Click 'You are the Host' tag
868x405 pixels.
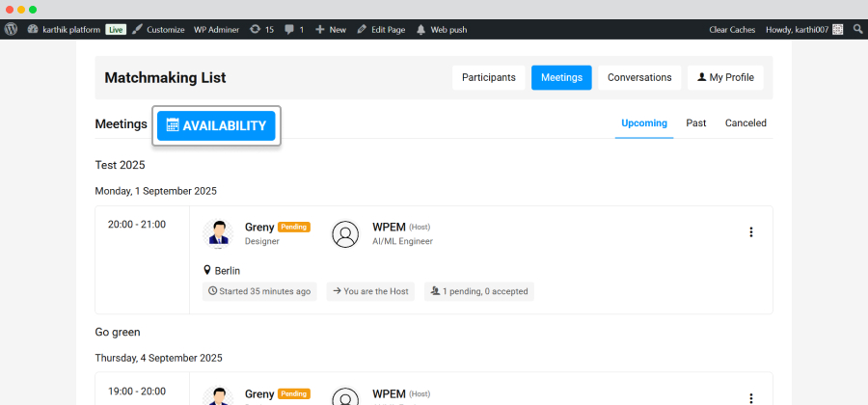371,291
